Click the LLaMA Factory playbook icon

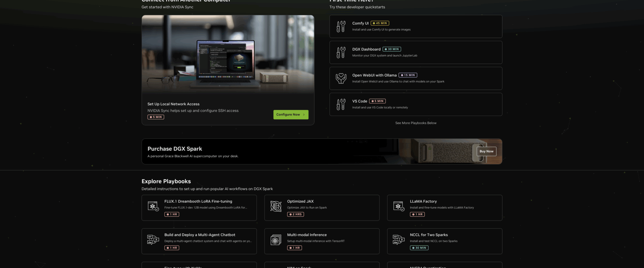click(399, 206)
